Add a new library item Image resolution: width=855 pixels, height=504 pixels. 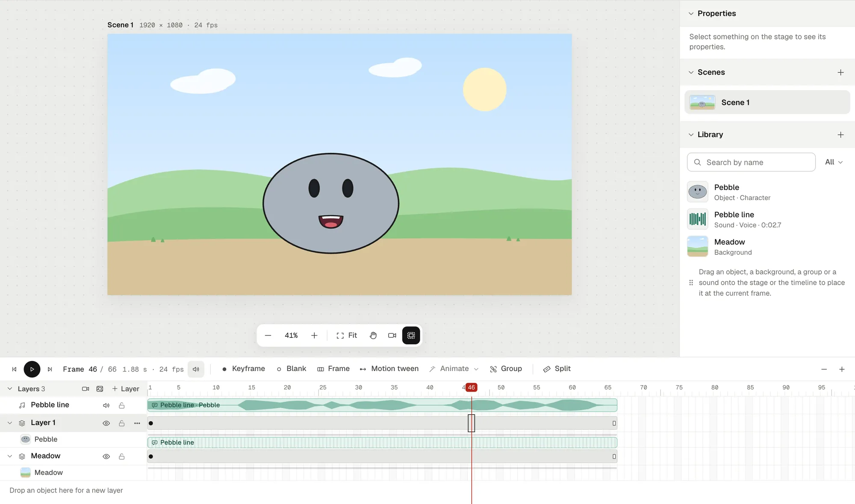pyautogui.click(x=840, y=135)
